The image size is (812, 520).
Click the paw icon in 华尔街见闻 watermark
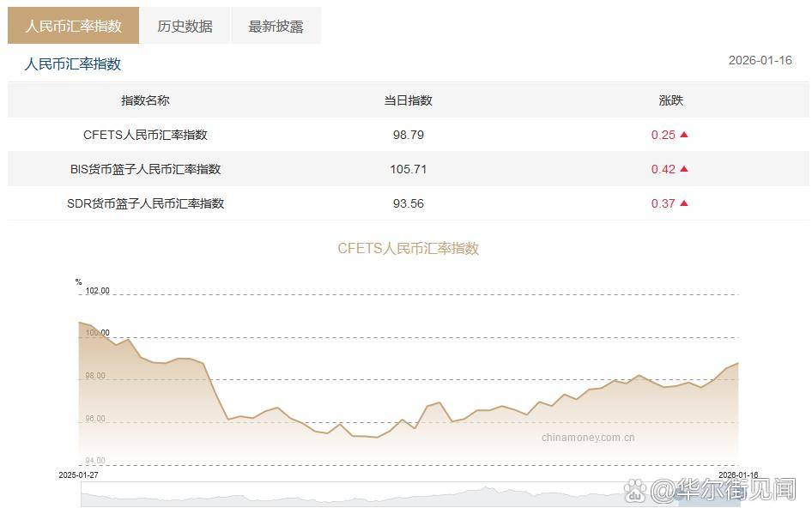(635, 490)
